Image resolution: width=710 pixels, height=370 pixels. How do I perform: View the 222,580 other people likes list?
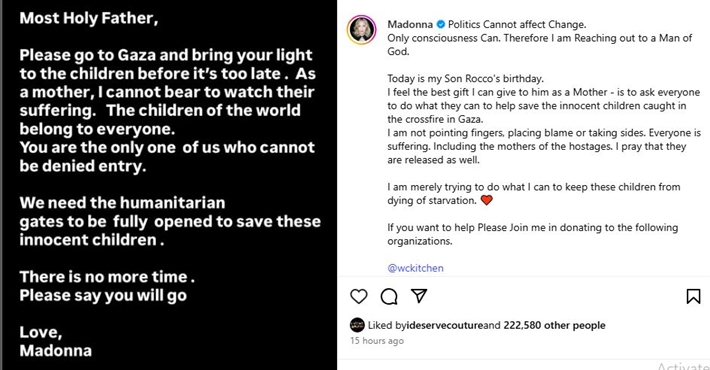click(x=554, y=325)
